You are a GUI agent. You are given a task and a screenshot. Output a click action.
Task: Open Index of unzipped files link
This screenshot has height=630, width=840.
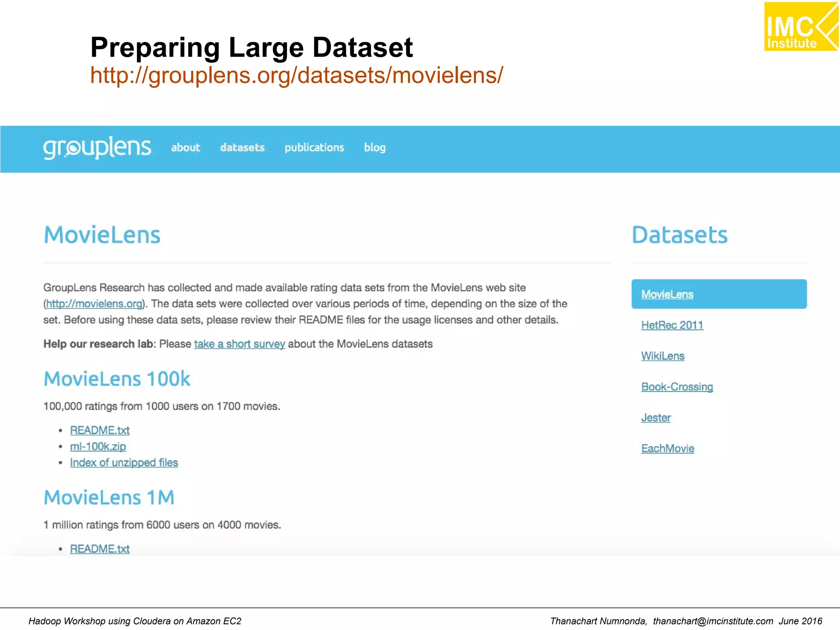(x=124, y=463)
